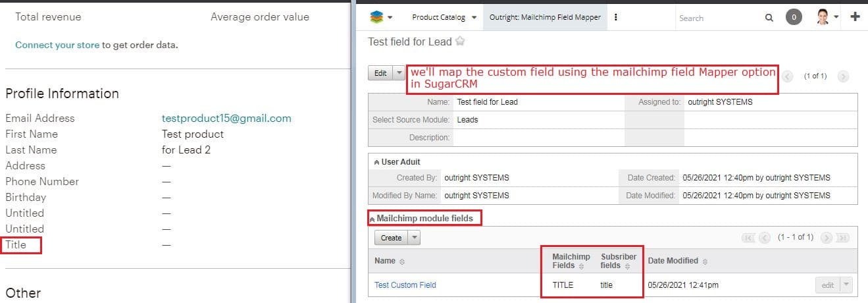
Task: Go to next record arrow near 1 of 1
Action: pyautogui.click(x=843, y=76)
